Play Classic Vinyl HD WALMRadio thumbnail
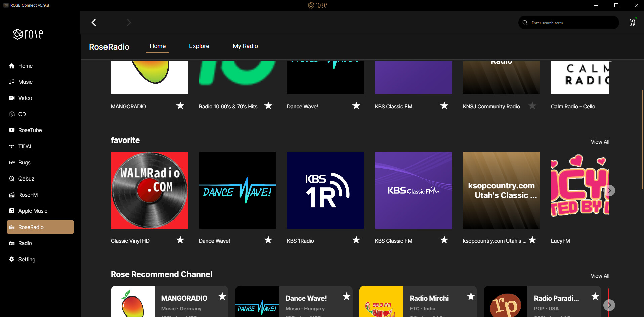The image size is (644, 317). point(149,190)
